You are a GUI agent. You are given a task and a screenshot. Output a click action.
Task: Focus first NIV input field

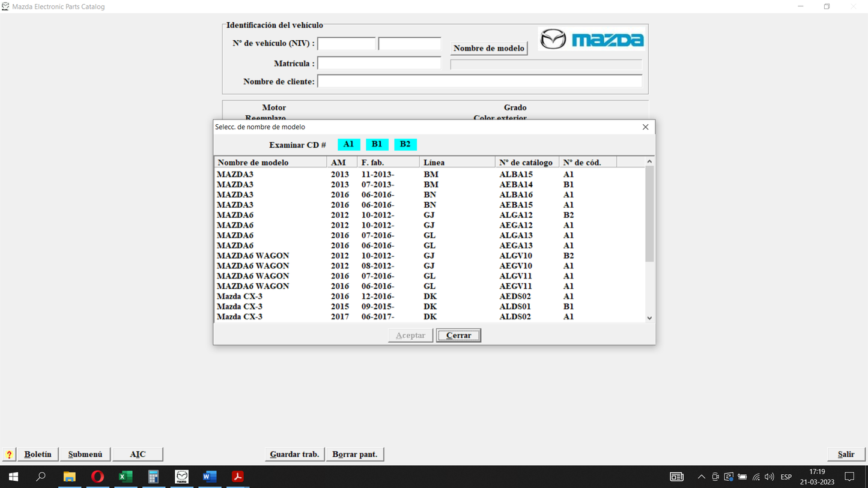(x=347, y=43)
